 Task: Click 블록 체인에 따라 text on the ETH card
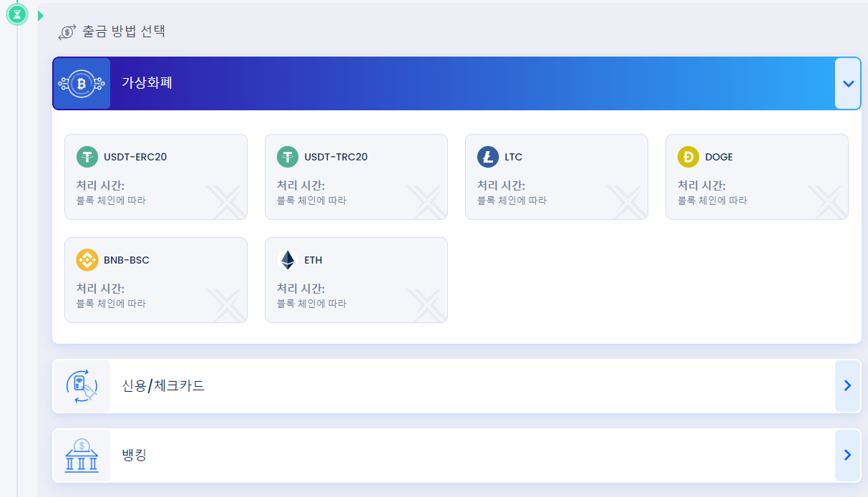pyautogui.click(x=312, y=304)
